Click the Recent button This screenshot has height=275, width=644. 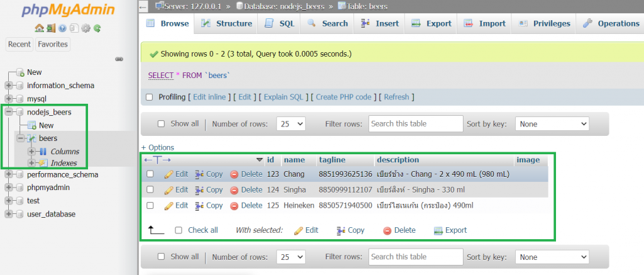pyautogui.click(x=19, y=45)
